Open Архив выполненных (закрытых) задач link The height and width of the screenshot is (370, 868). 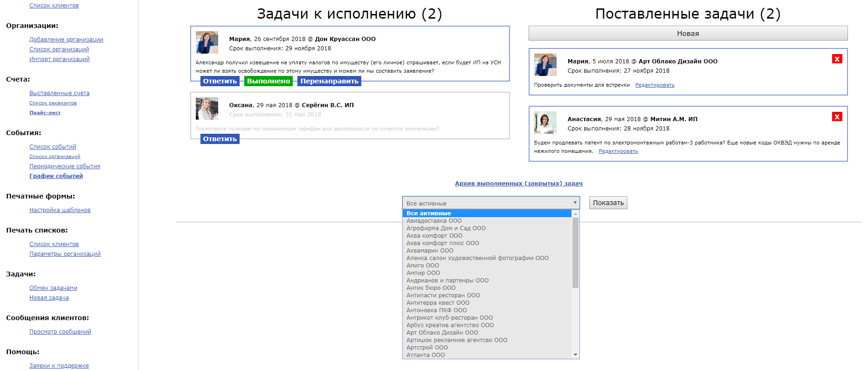coord(518,184)
